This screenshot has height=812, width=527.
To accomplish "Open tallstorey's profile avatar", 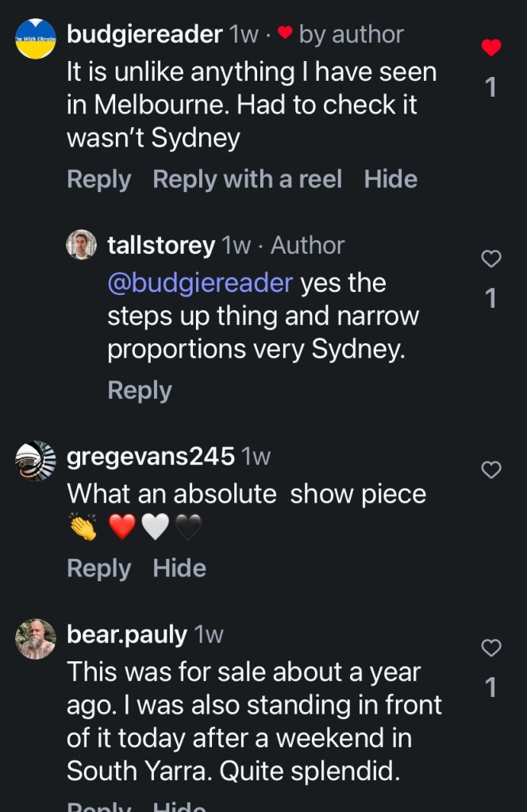I will pos(81,245).
